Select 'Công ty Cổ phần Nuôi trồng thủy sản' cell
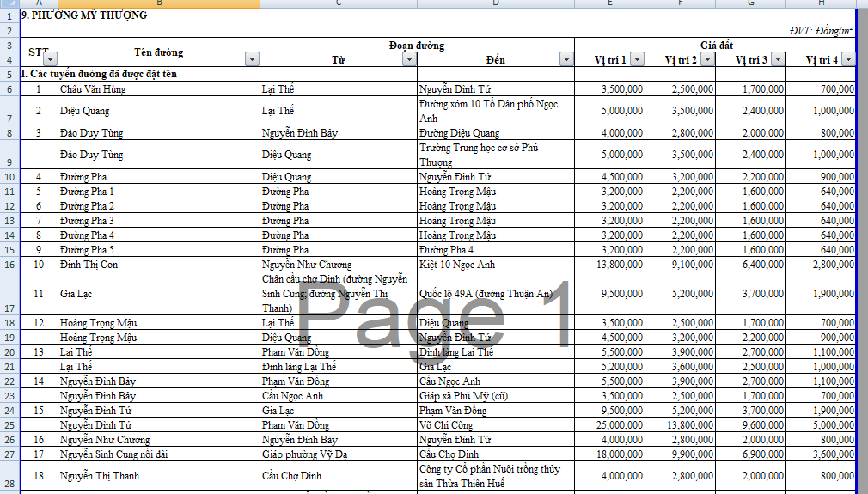 point(495,476)
